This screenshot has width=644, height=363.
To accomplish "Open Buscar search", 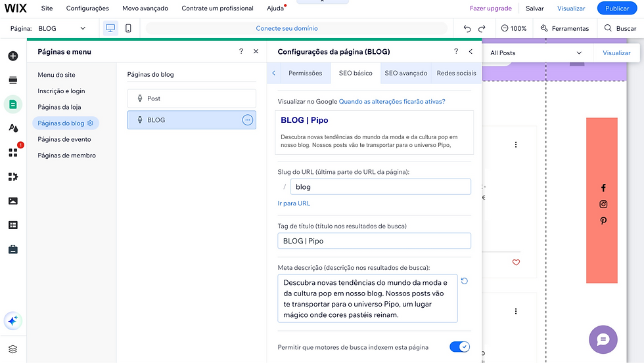I will pos(620,28).
